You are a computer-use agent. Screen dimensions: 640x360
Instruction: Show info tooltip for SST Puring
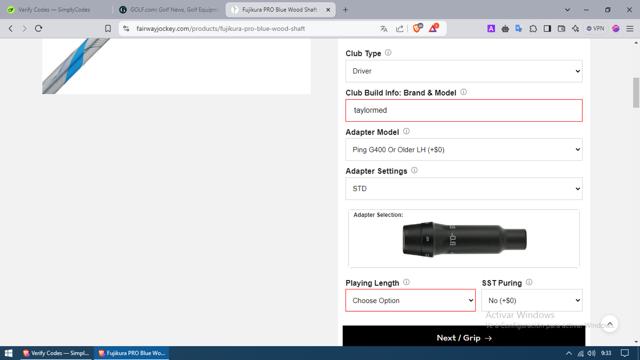tap(529, 282)
